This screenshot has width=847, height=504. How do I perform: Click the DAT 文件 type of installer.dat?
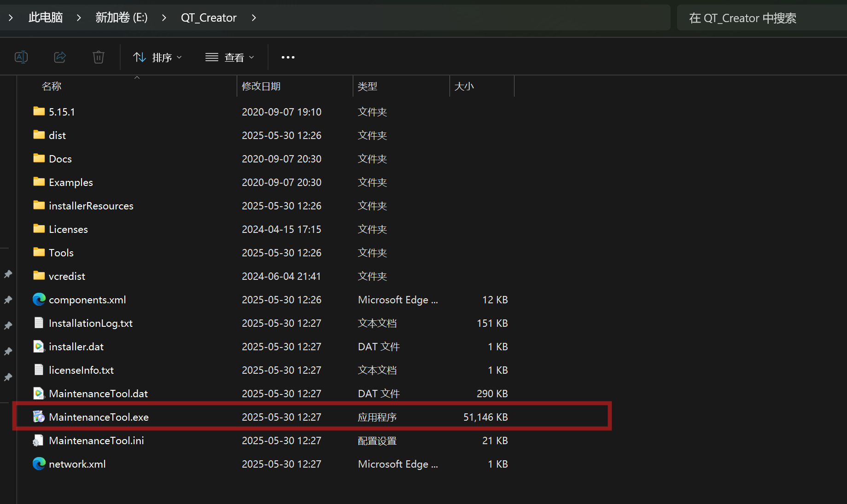379,347
